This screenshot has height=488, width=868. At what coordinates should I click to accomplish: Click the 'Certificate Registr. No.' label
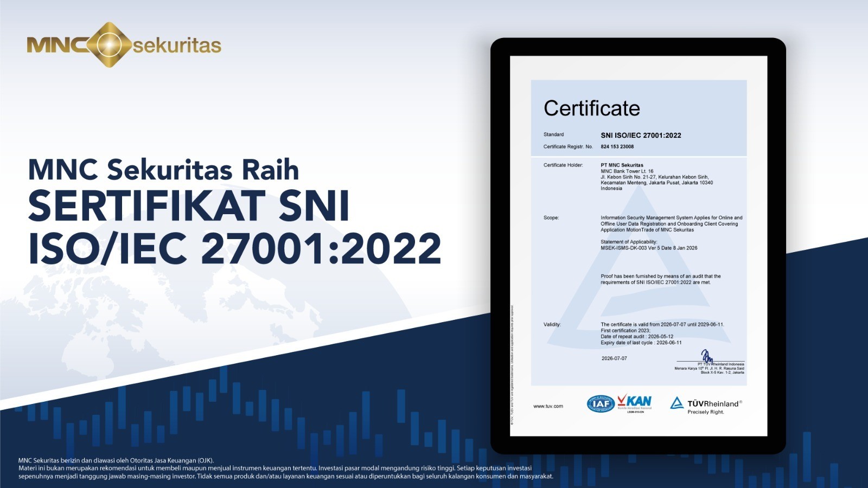click(568, 146)
